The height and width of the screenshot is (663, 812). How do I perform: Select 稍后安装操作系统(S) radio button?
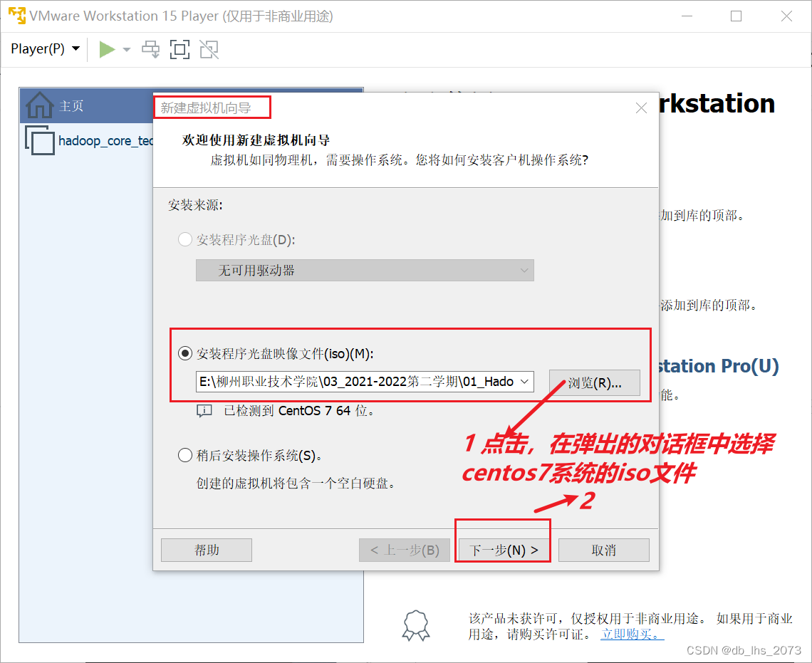[x=185, y=456]
